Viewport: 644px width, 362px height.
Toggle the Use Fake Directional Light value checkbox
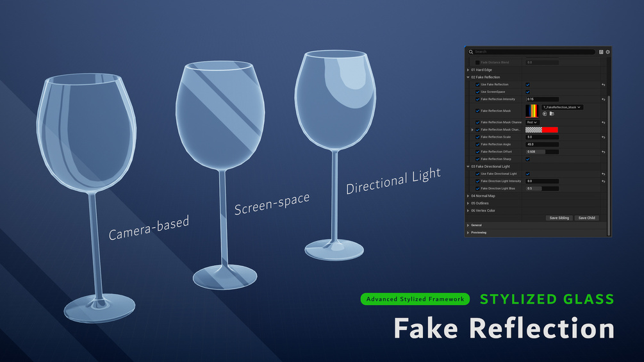coord(528,174)
